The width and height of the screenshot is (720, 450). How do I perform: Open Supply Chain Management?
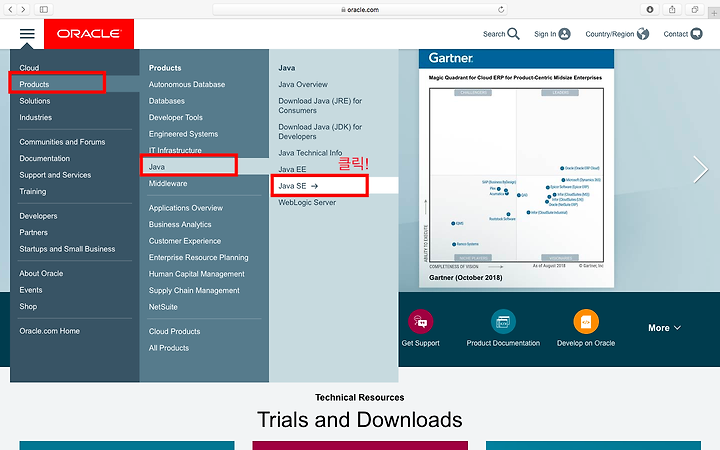(194, 291)
